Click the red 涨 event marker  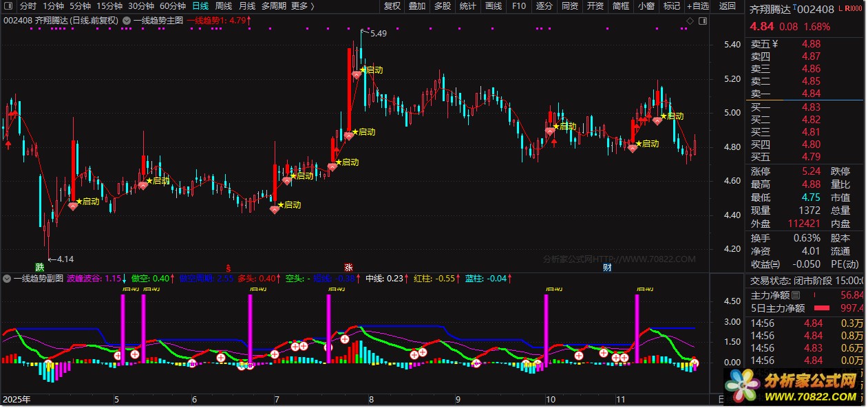click(x=349, y=266)
